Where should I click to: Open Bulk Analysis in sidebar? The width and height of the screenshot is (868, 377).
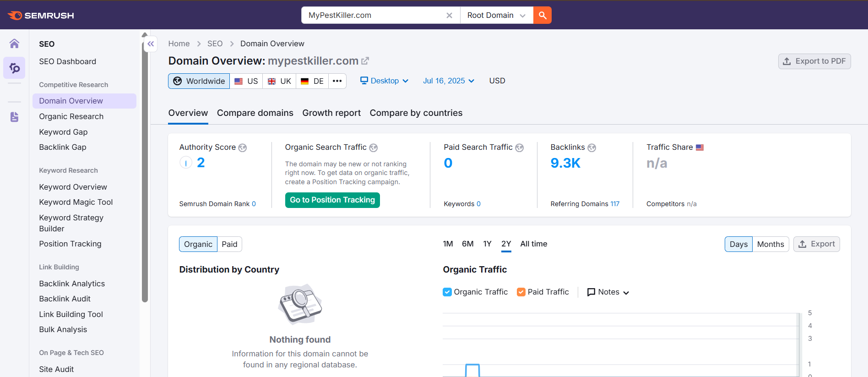[63, 329]
